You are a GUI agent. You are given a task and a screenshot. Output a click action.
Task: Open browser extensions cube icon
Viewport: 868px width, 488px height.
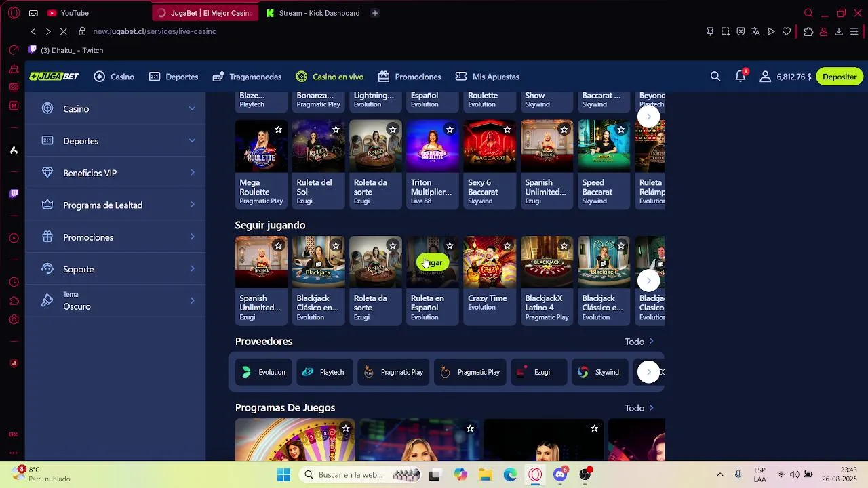tap(808, 31)
